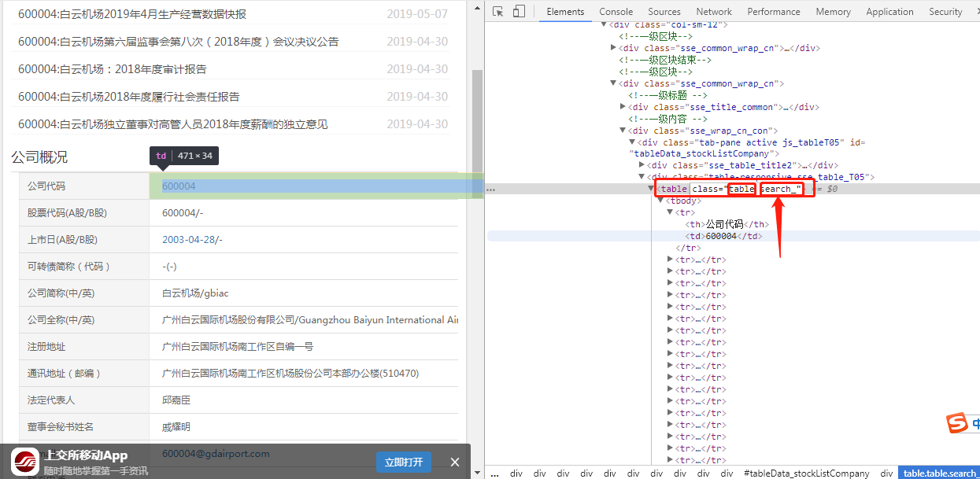Screen dimensions: 980x479
Task: Collapse the tbody node
Action: (660, 201)
